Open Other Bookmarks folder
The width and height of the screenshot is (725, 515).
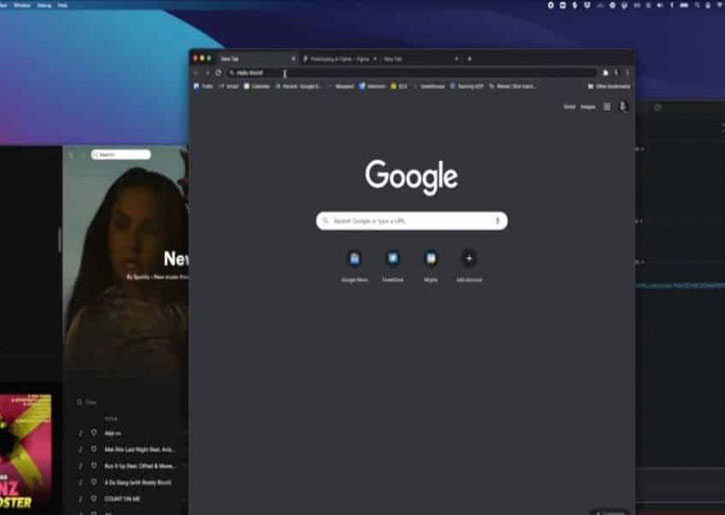610,86
